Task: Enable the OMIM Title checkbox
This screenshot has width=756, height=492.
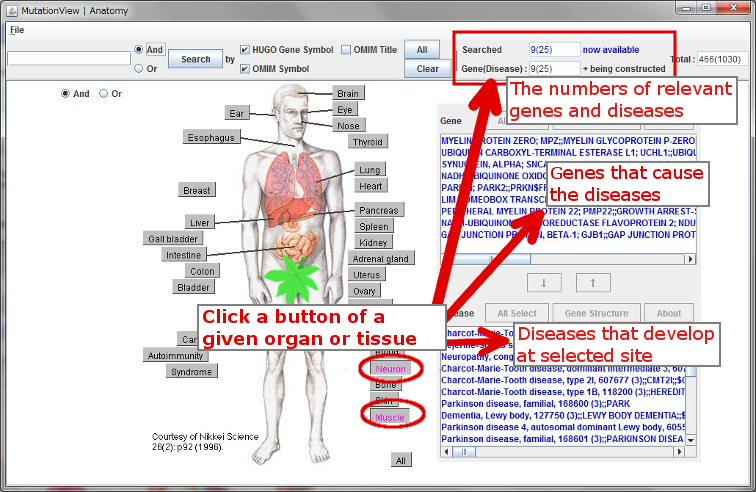Action: click(x=346, y=49)
